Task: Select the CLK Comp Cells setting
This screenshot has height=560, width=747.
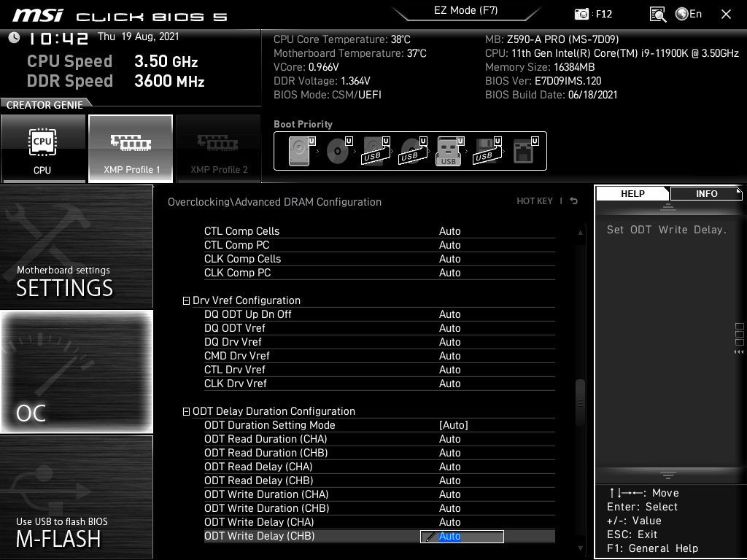Action: [x=379, y=259]
